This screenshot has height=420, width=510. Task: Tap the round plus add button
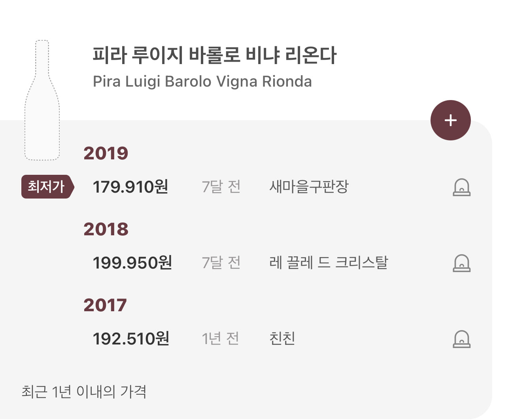[x=450, y=120]
